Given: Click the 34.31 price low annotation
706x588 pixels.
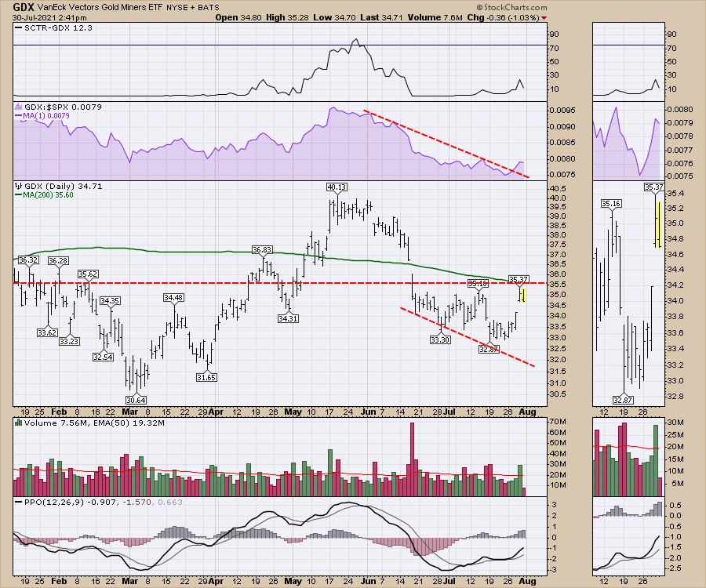Looking at the screenshot, I should tap(288, 318).
